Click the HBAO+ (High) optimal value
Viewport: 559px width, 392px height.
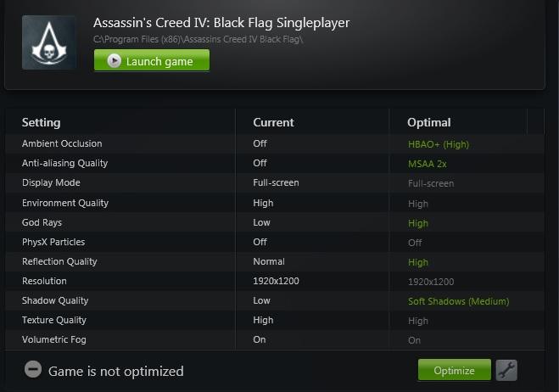tap(438, 144)
